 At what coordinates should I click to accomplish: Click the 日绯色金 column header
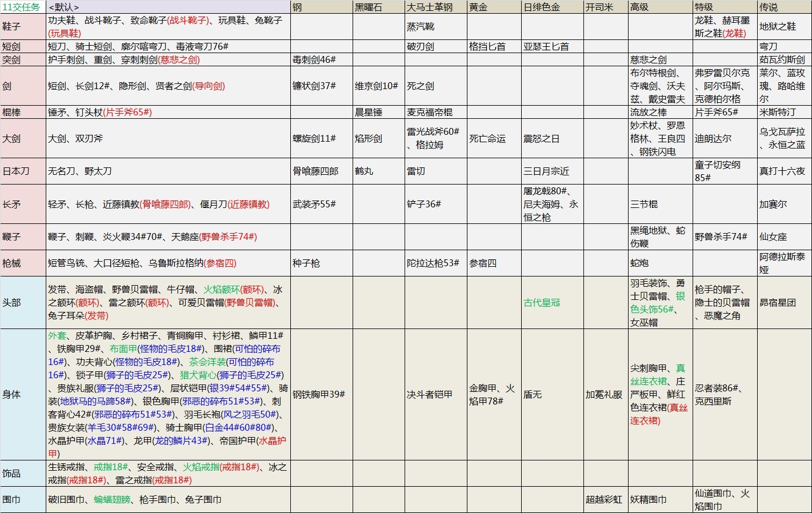point(542,7)
